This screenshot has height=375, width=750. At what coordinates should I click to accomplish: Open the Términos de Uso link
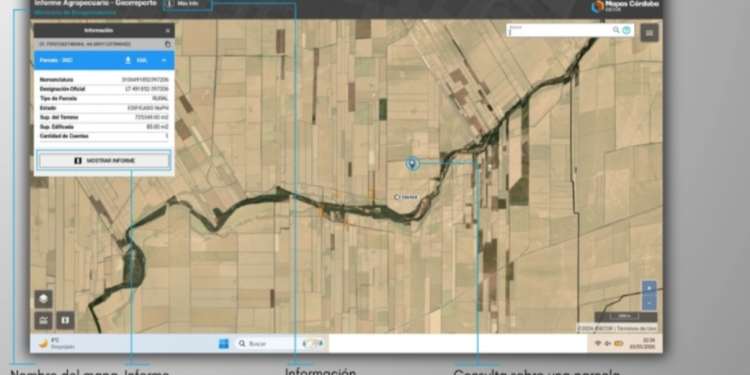(x=637, y=329)
